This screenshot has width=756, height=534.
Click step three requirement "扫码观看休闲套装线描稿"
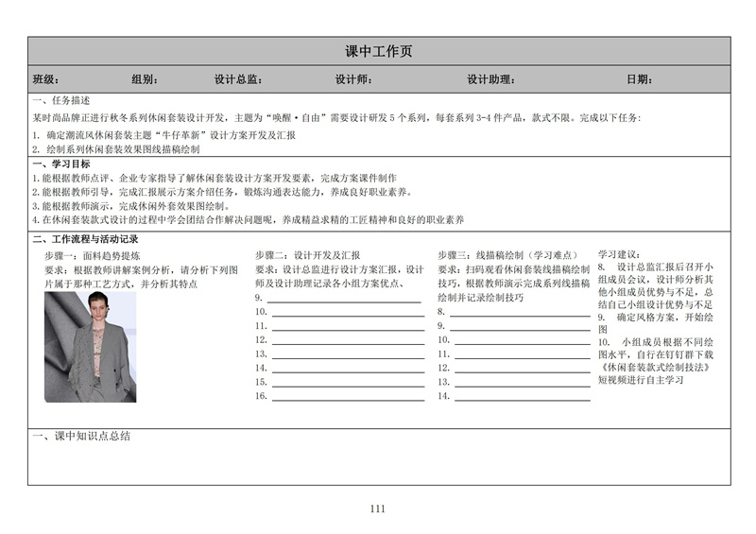[514, 284]
